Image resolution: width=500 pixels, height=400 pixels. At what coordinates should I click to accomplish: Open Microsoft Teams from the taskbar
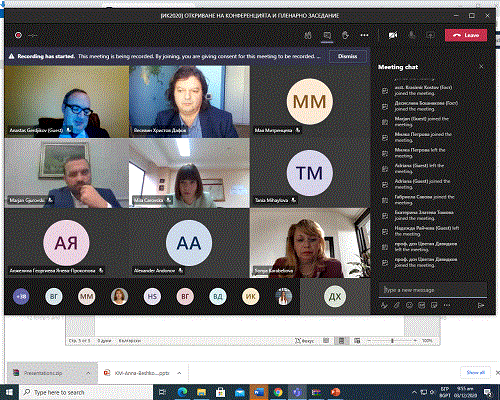[x=297, y=392]
